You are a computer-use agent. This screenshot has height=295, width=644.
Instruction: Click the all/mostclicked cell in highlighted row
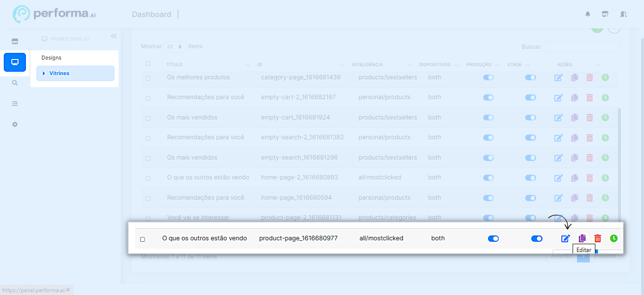[x=381, y=238]
